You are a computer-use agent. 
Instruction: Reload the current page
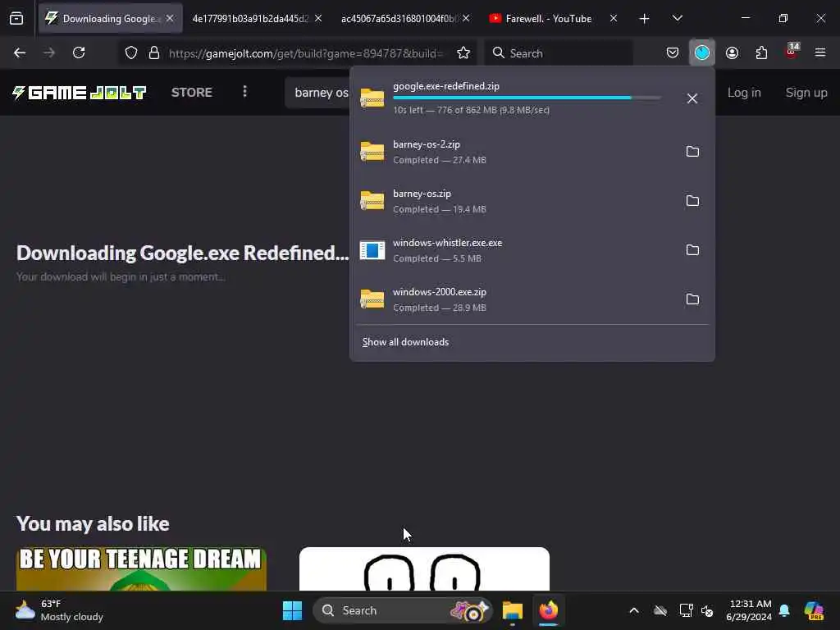click(79, 53)
